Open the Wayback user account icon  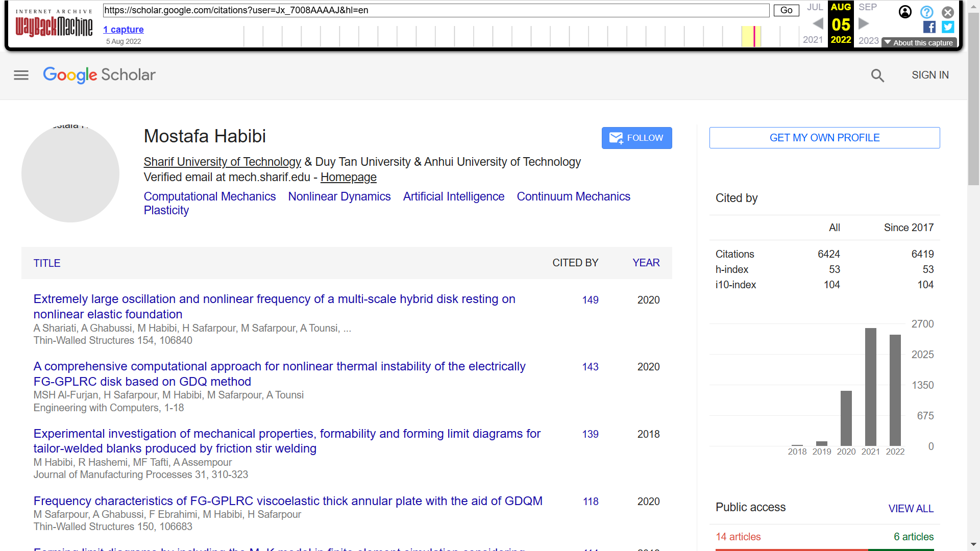click(905, 12)
